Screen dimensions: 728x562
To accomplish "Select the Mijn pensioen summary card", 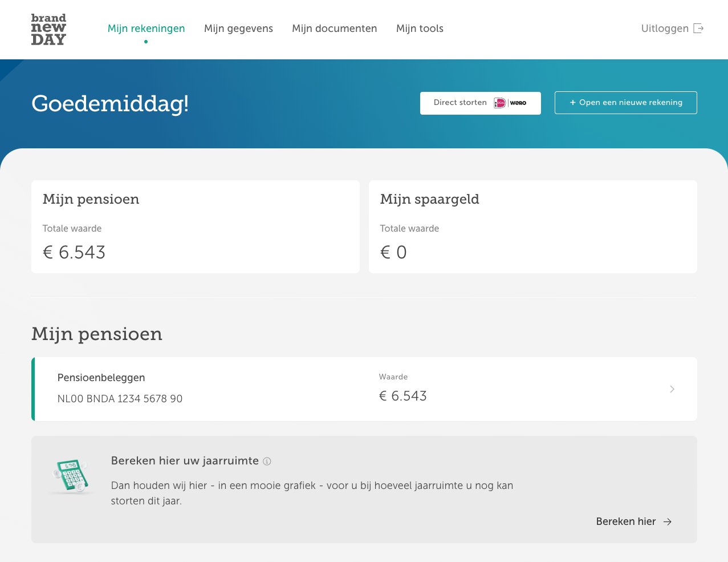I will [x=195, y=227].
